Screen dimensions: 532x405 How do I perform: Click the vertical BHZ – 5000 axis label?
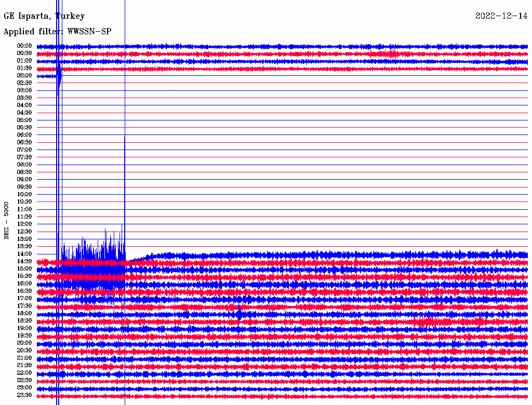click(x=7, y=220)
